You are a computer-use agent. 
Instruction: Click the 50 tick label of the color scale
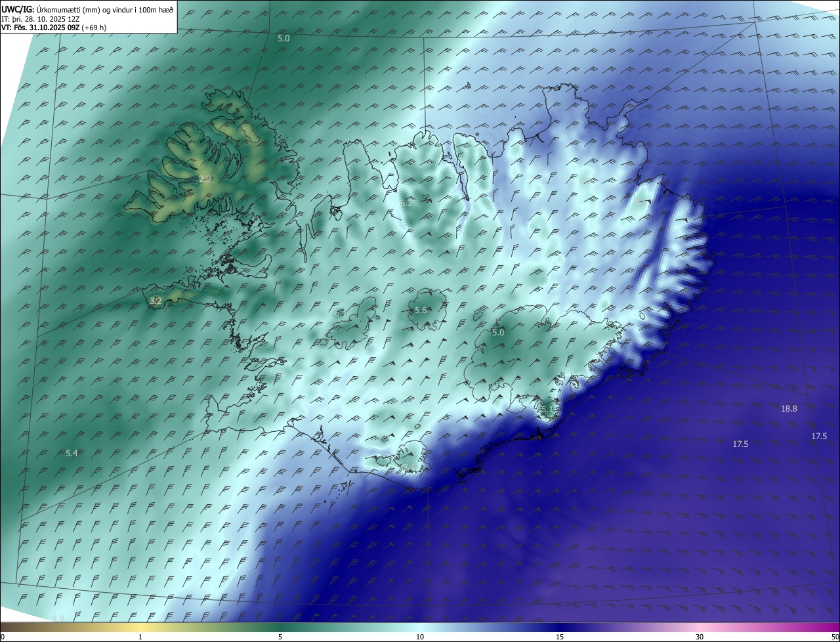point(835,637)
